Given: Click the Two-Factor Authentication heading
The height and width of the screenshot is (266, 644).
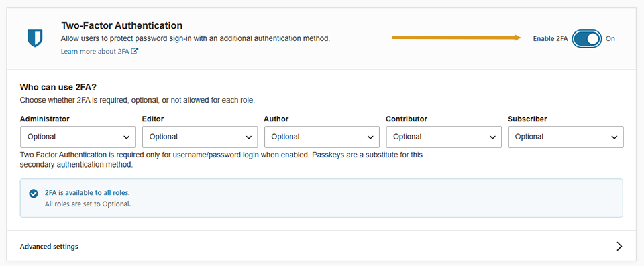Looking at the screenshot, I should coord(122,26).
